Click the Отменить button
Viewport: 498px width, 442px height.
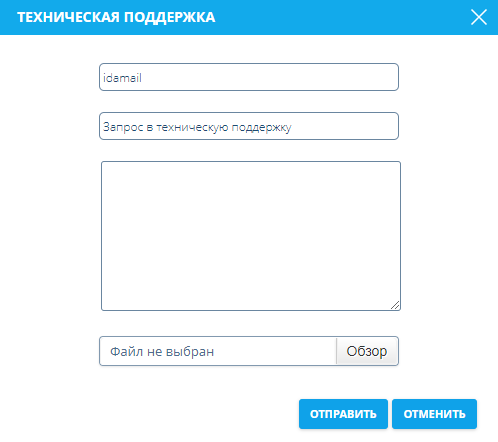tap(434, 414)
